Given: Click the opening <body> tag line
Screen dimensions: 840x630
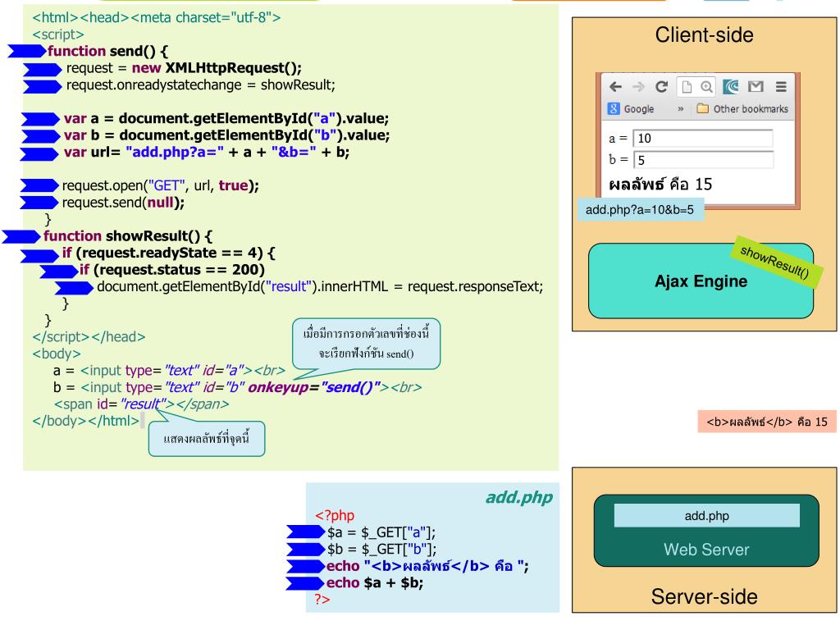Looking at the screenshot, I should coord(57,354).
